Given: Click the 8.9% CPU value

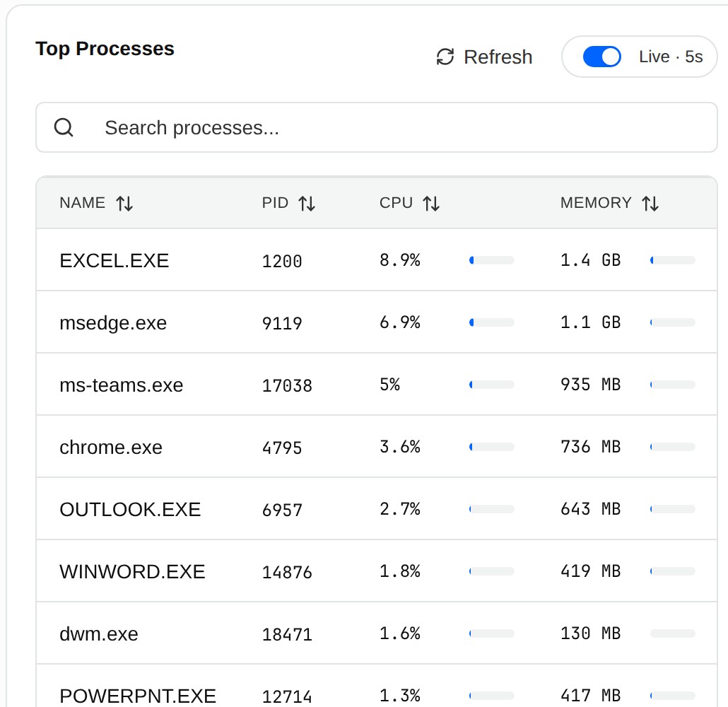Looking at the screenshot, I should [x=400, y=260].
